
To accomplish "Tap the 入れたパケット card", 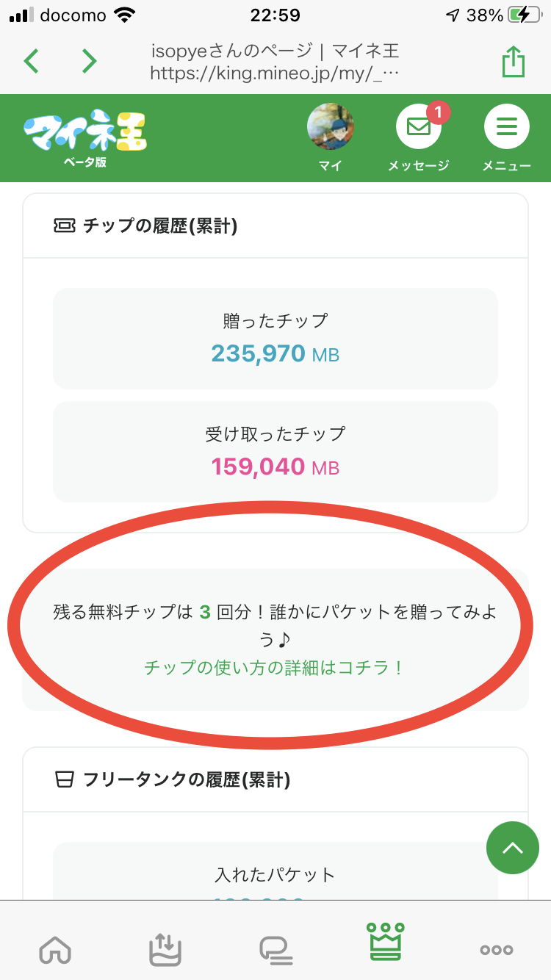I will click(x=275, y=874).
